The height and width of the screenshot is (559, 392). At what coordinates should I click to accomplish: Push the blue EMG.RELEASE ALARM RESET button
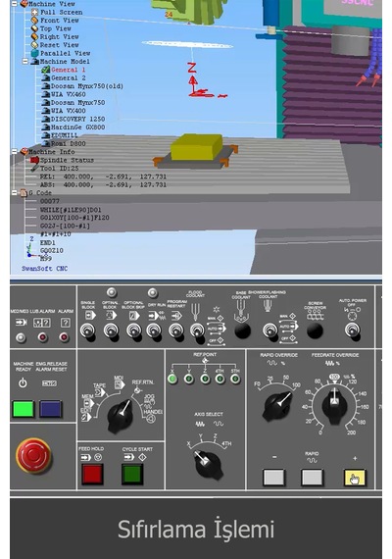tap(51, 409)
